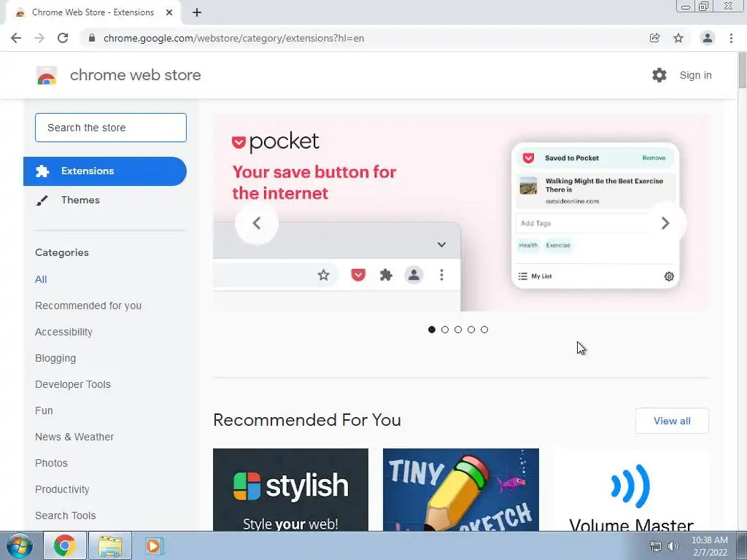Open the web store settings gear

click(659, 75)
